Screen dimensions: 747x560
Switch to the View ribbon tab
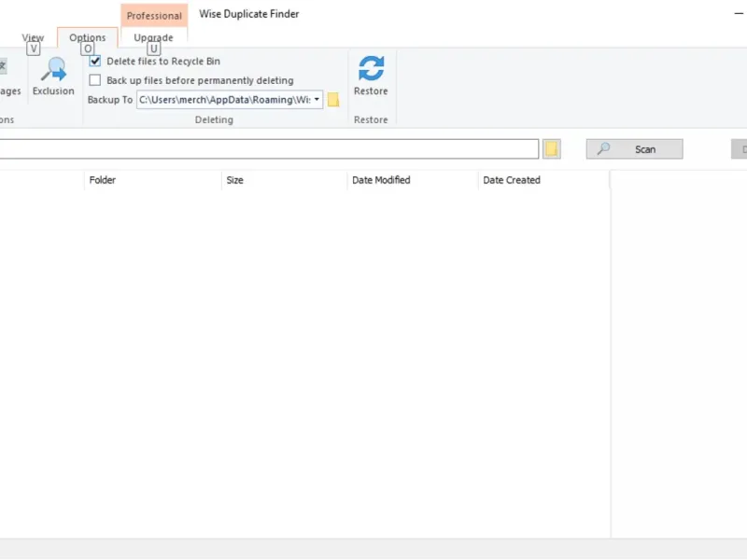33,37
